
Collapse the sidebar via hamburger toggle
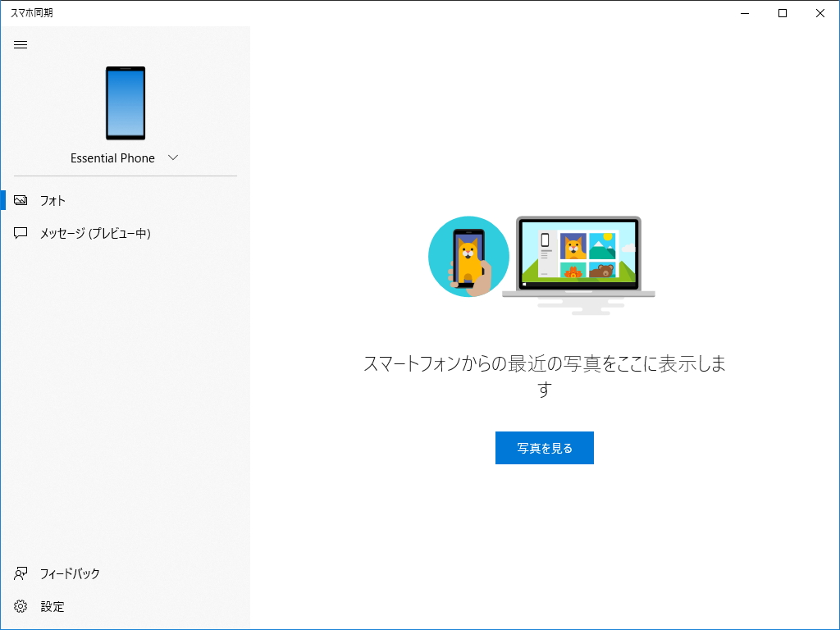coord(21,45)
